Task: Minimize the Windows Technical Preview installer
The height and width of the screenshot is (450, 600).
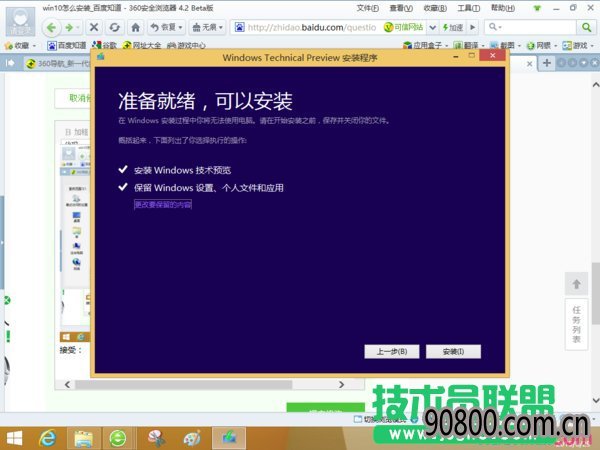Action: 456,57
